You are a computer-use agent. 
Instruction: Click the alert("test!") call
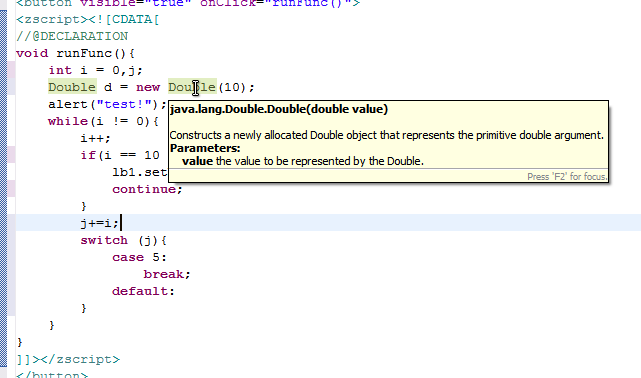coord(108,105)
